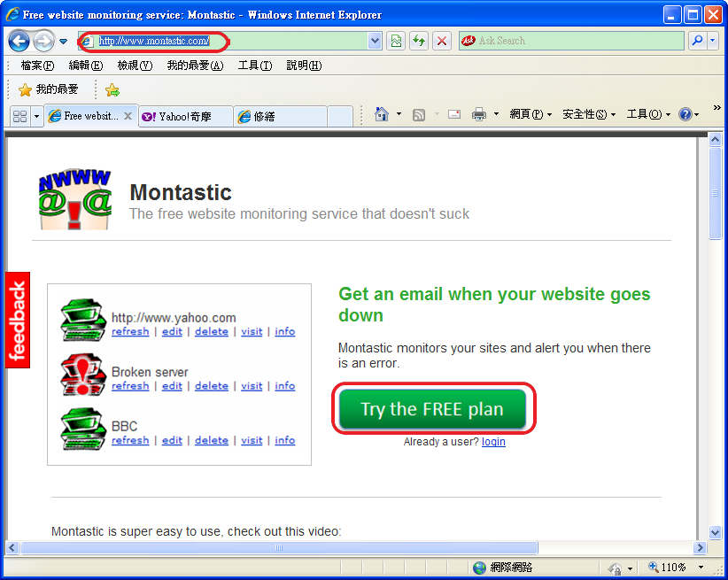
Task: Click the Montastic heading text
Action: click(181, 192)
